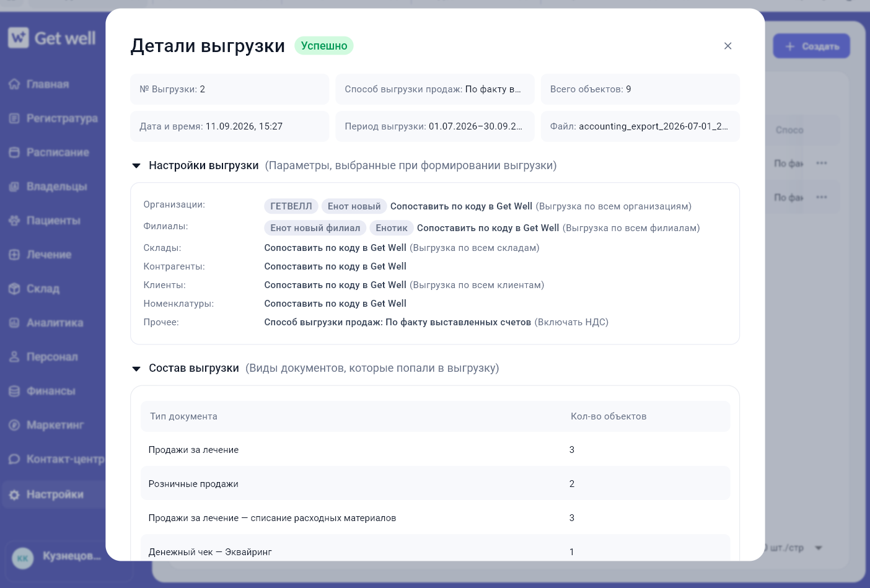Click the Кол-во объектов column header
The width and height of the screenshot is (870, 588).
pyautogui.click(x=609, y=416)
